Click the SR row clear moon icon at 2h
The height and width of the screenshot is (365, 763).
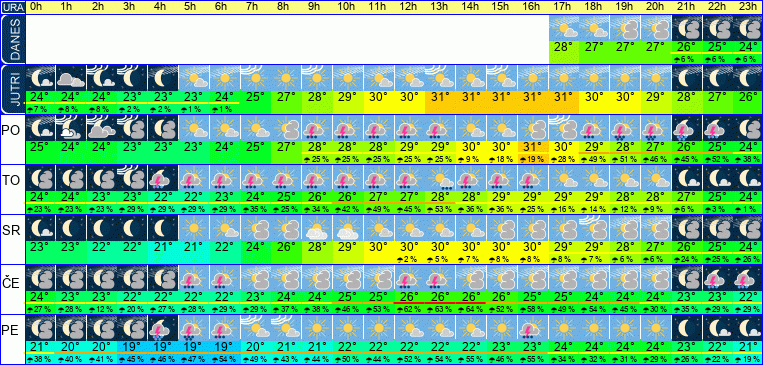(102, 228)
